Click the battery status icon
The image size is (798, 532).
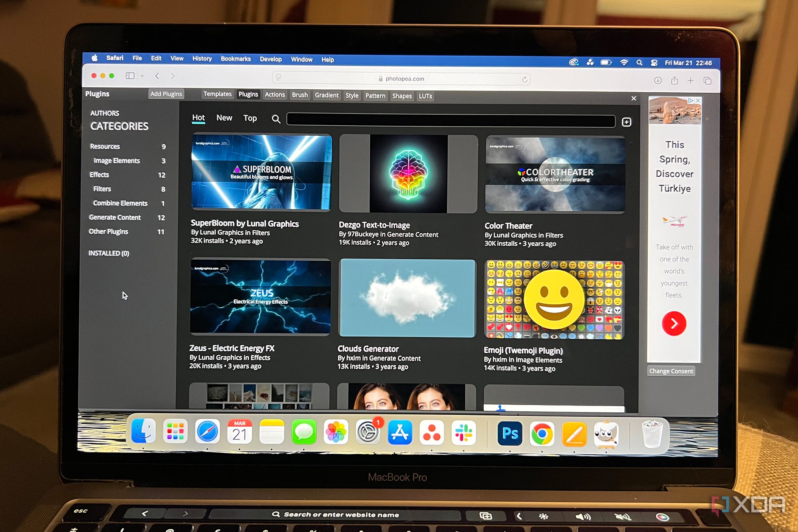606,62
